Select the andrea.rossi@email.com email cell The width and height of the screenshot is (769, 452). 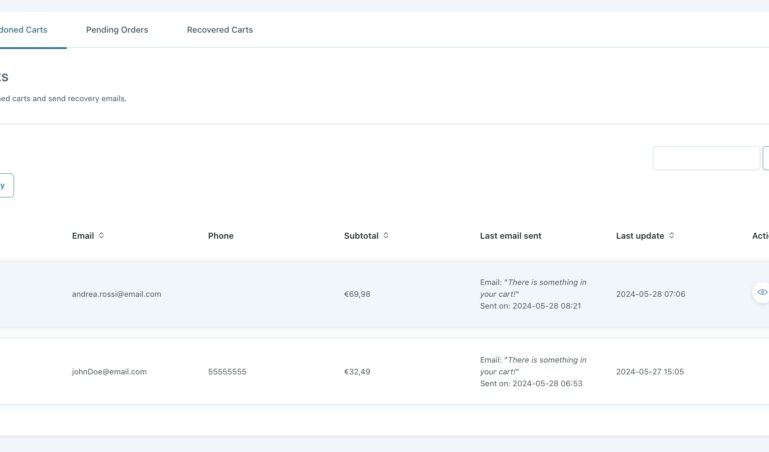[116, 294]
